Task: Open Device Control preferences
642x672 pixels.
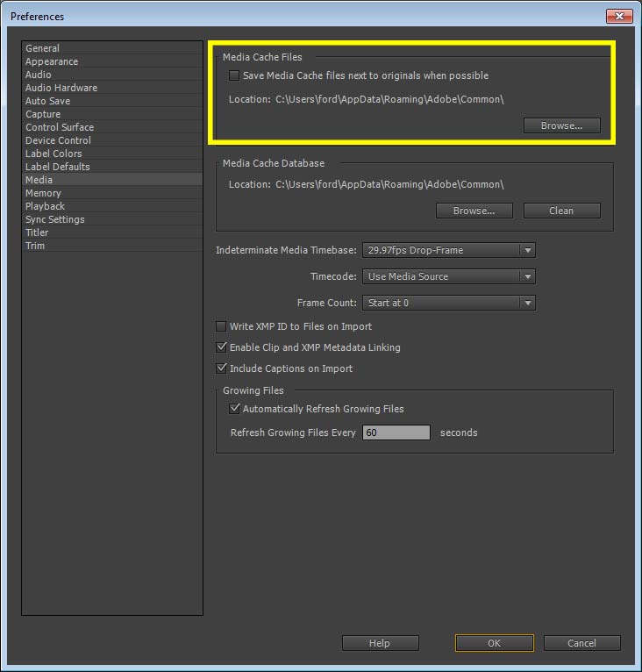Action: coord(112,140)
